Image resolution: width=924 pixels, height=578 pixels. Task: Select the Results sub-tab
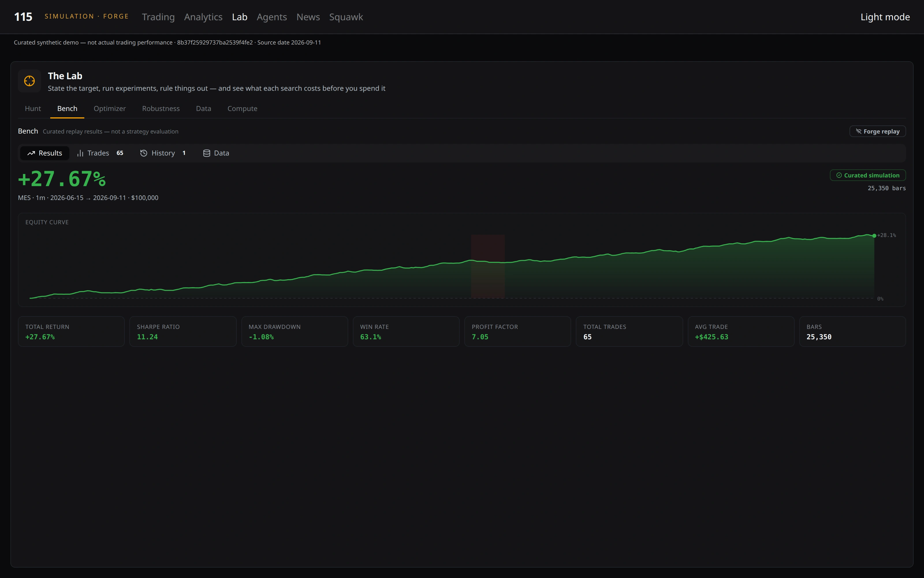click(45, 153)
